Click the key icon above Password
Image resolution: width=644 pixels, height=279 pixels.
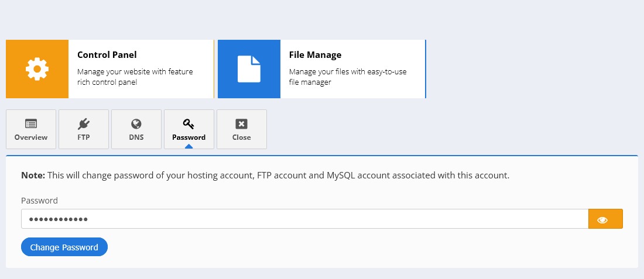(x=189, y=123)
